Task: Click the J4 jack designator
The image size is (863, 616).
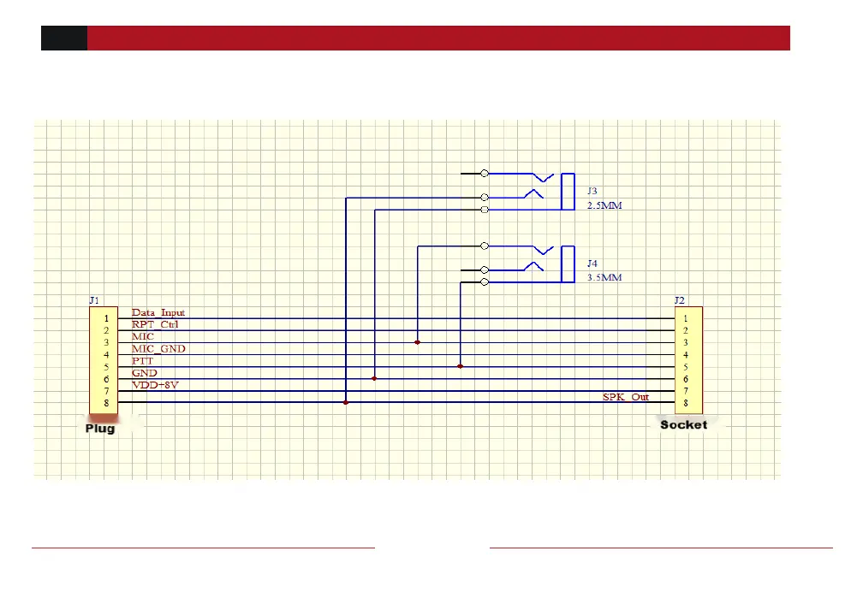Action: click(x=592, y=264)
